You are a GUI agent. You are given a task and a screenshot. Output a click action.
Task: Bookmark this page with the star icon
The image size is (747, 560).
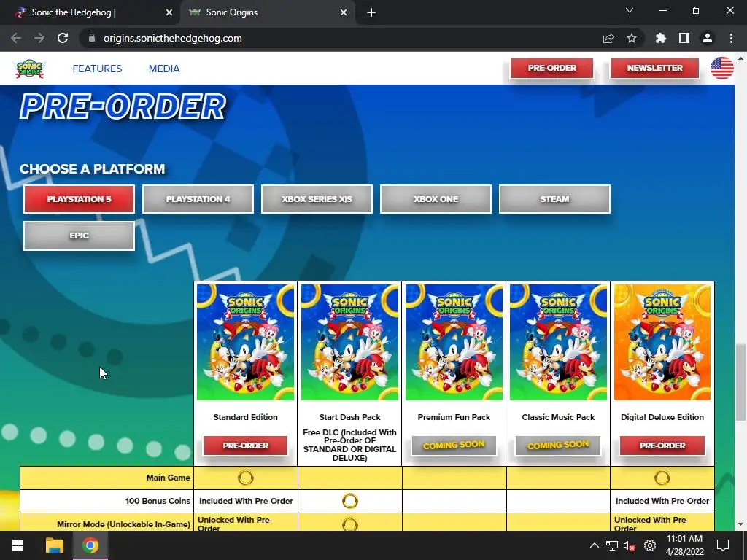(x=632, y=38)
